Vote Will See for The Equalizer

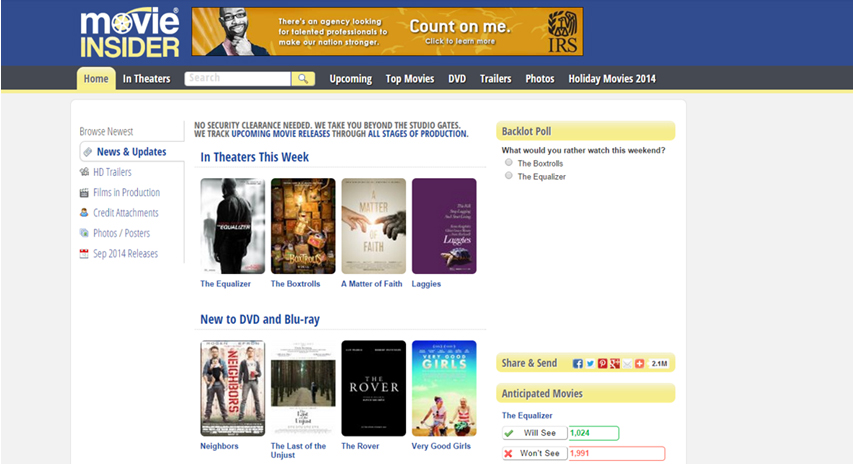click(534, 433)
